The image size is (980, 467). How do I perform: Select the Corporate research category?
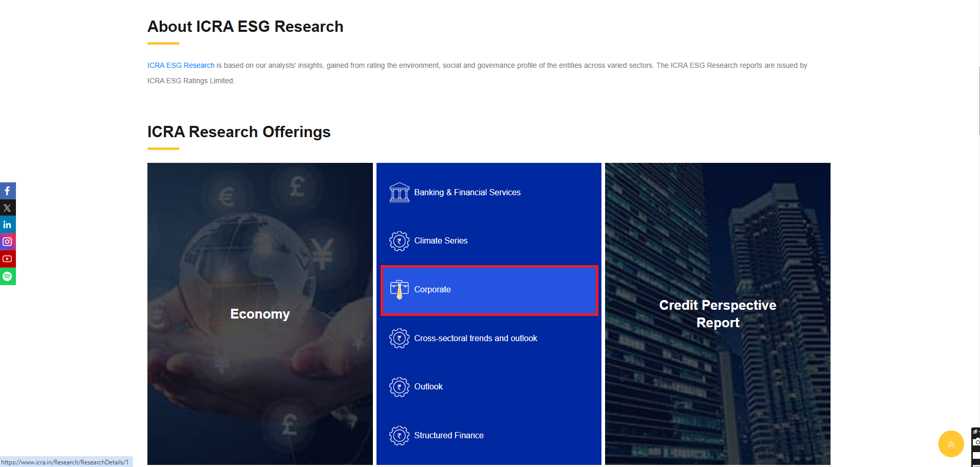432,290
